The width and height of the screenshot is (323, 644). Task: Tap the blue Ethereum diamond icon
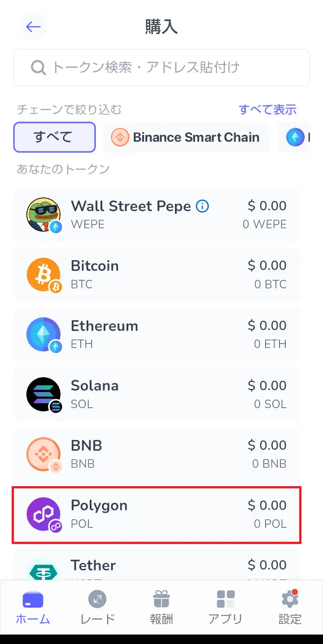43,334
